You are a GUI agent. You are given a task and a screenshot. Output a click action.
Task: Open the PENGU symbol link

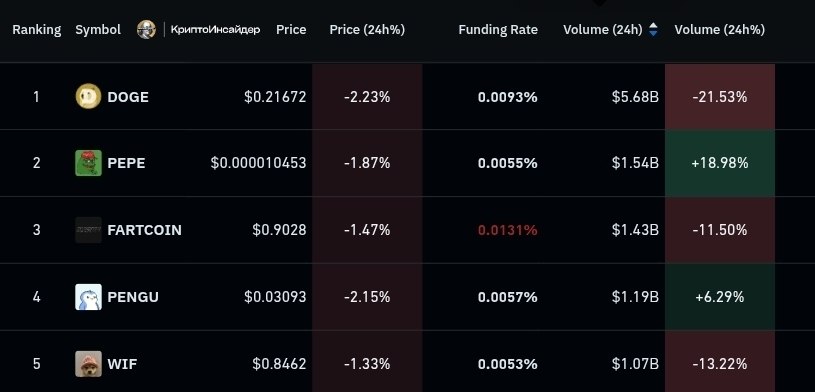pos(133,297)
